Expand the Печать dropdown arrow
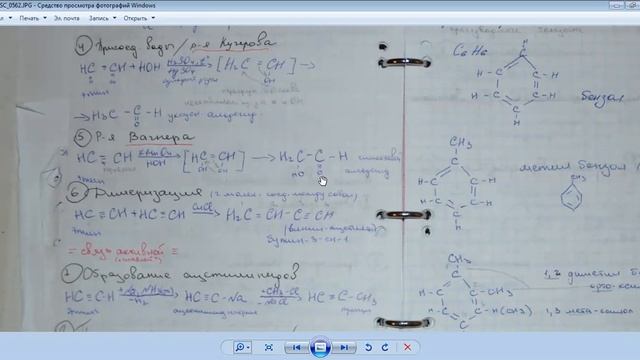This screenshot has width=640, height=360. coord(45,18)
